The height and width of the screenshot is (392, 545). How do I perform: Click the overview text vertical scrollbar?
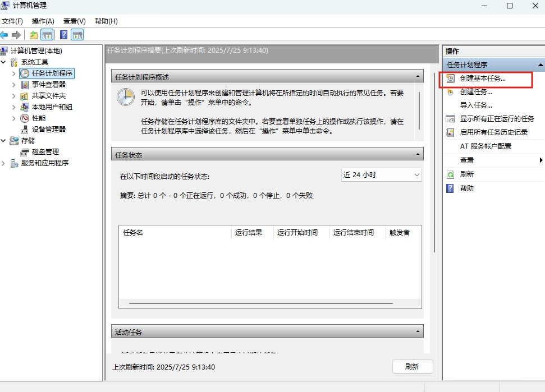[419, 110]
